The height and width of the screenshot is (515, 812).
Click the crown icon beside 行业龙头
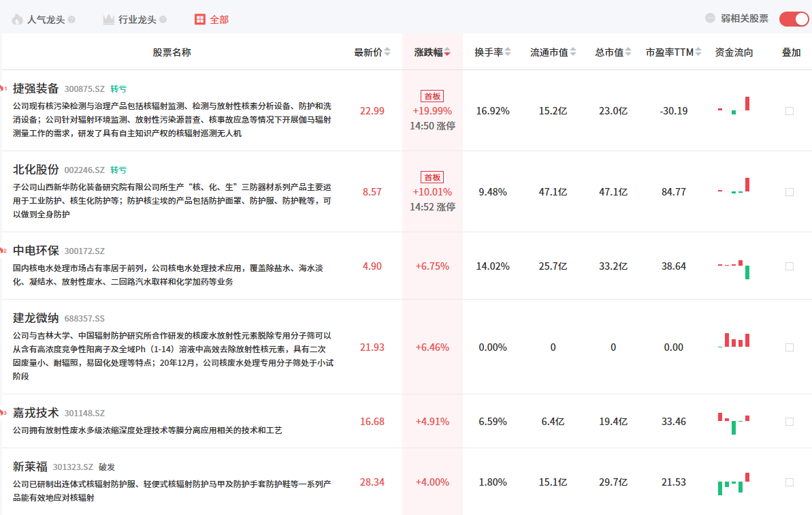(x=108, y=19)
